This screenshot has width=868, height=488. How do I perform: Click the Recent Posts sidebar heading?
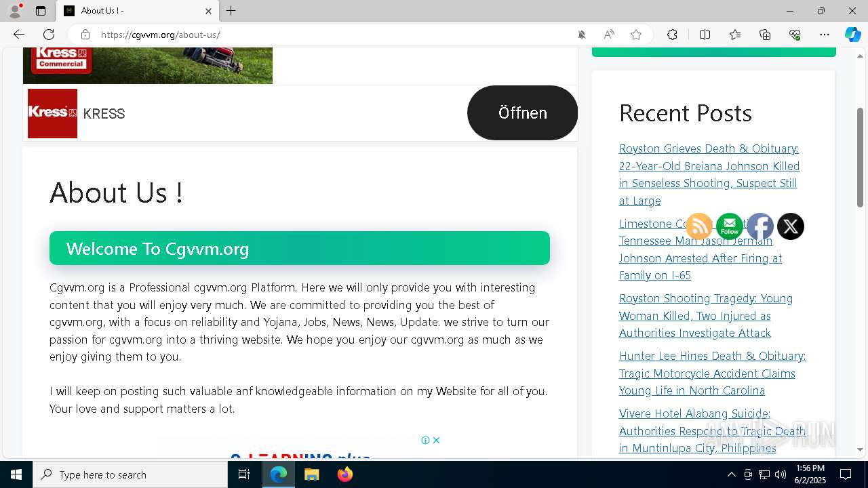[686, 113]
